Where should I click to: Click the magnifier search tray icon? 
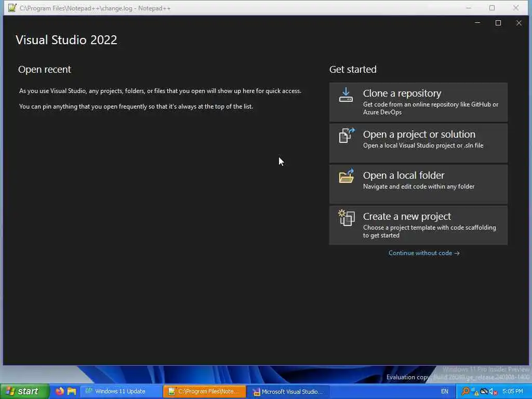point(465,392)
